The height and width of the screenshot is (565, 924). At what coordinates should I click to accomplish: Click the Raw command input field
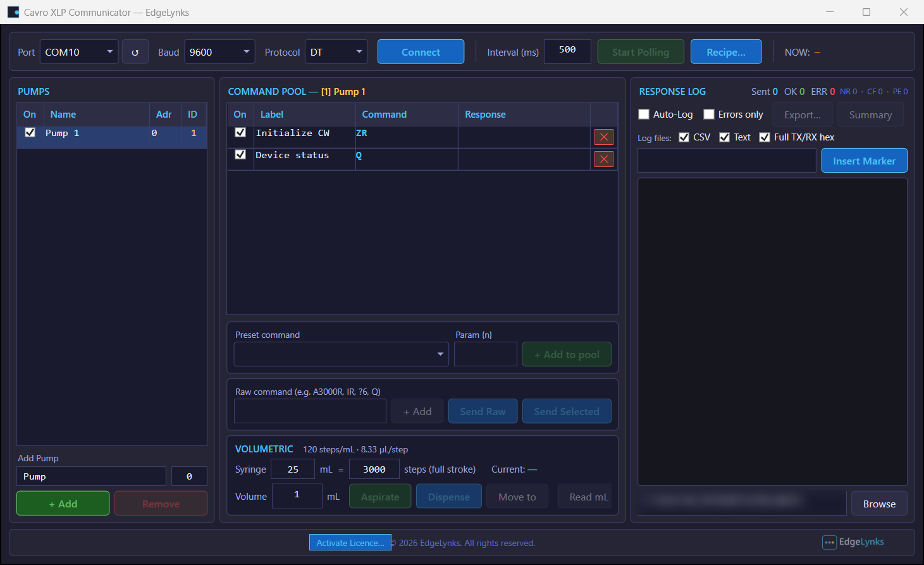pos(310,411)
